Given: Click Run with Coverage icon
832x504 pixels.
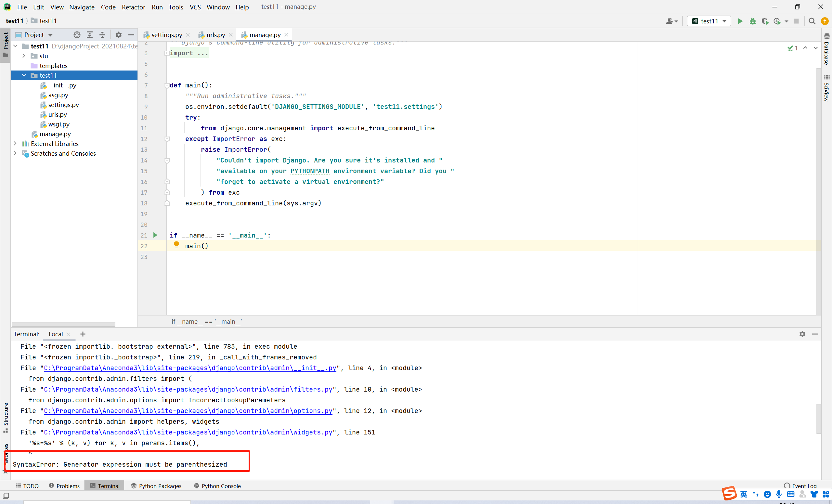Looking at the screenshot, I should (765, 21).
